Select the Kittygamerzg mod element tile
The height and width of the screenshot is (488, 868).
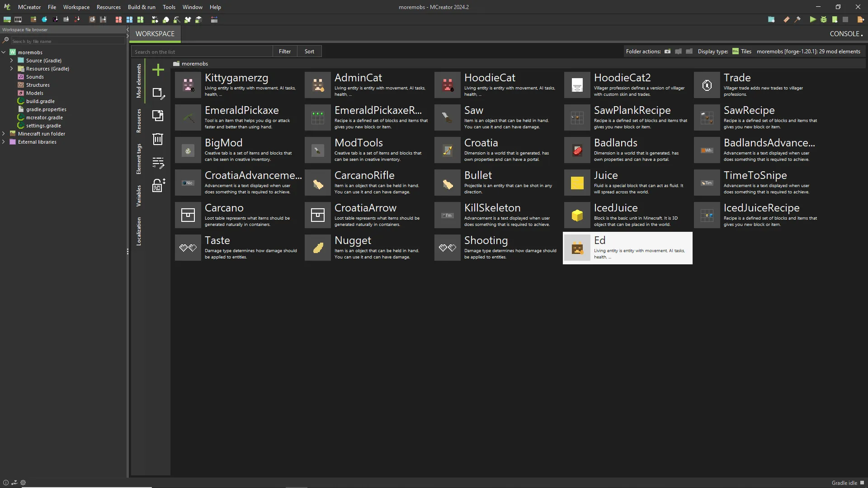[x=238, y=85]
